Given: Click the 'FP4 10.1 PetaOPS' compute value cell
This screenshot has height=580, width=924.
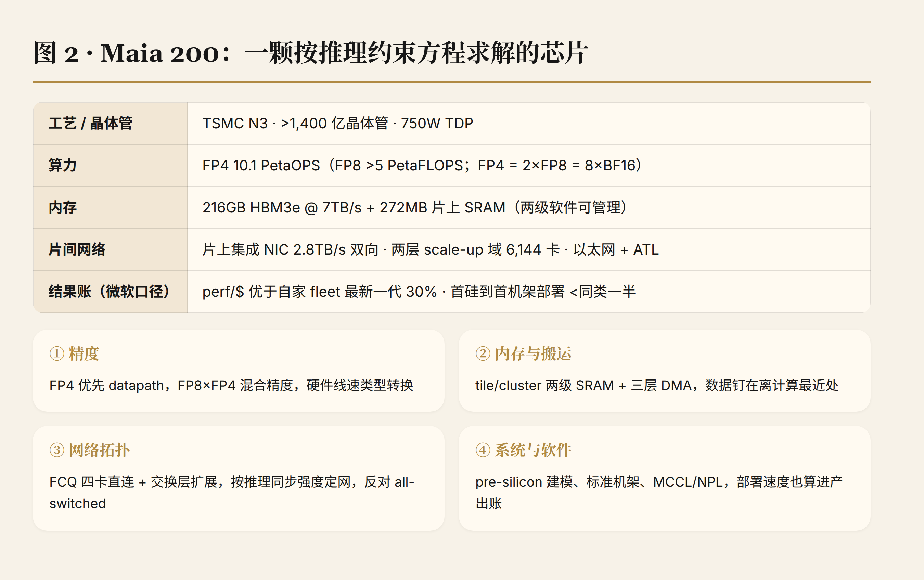Looking at the screenshot, I should (528, 165).
